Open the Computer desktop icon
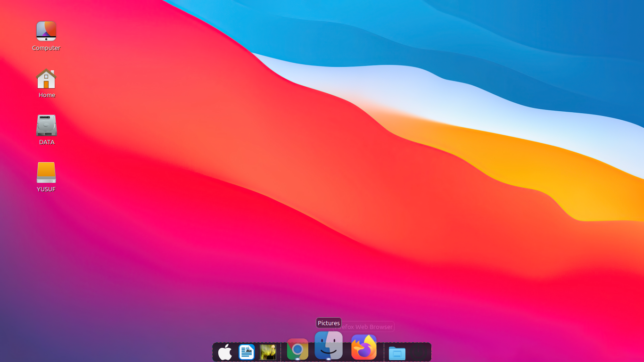This screenshot has width=644, height=362. [46, 31]
